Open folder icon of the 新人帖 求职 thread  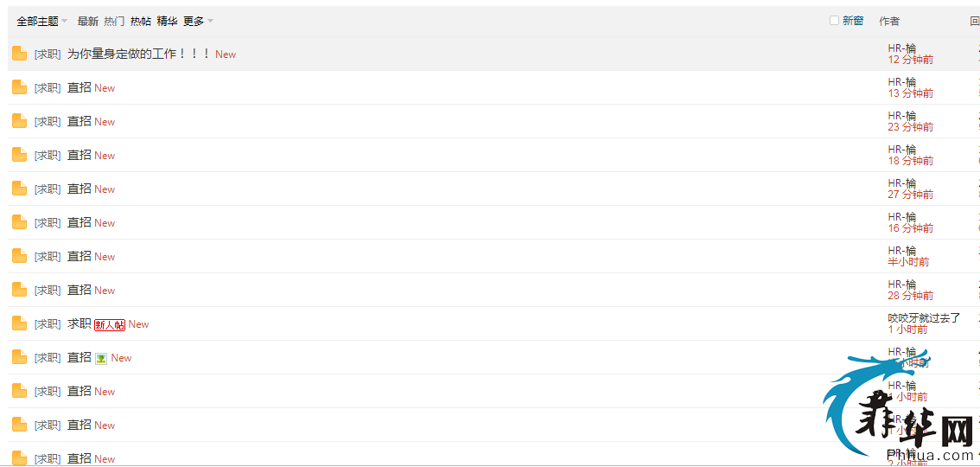[19, 323]
